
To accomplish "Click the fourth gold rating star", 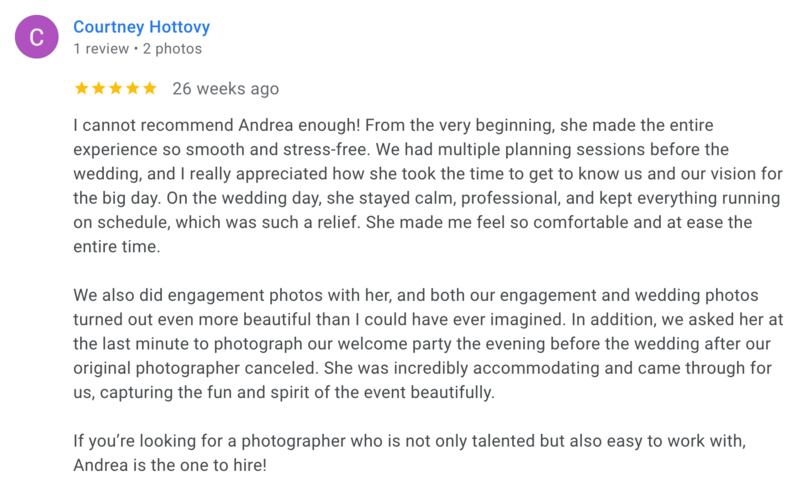I will click(x=133, y=88).
